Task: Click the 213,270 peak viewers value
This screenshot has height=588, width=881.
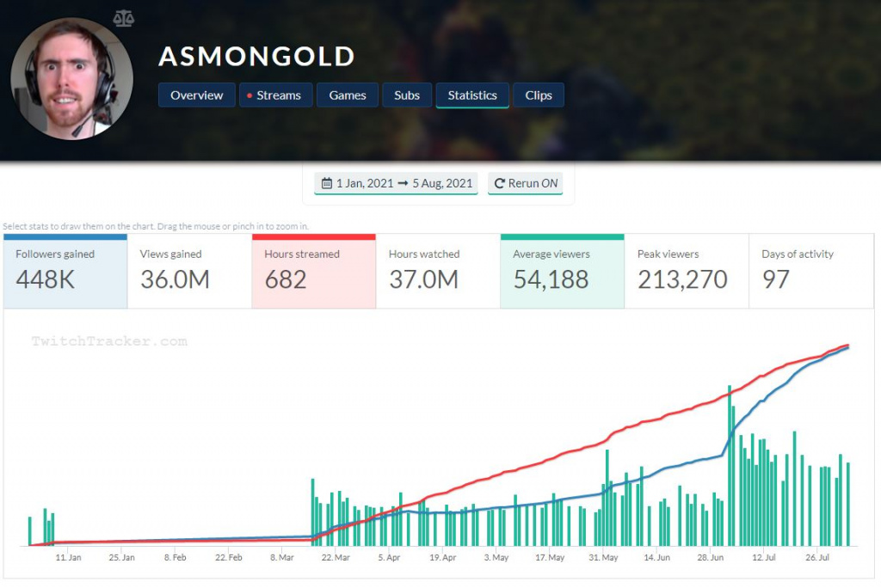Action: click(682, 279)
